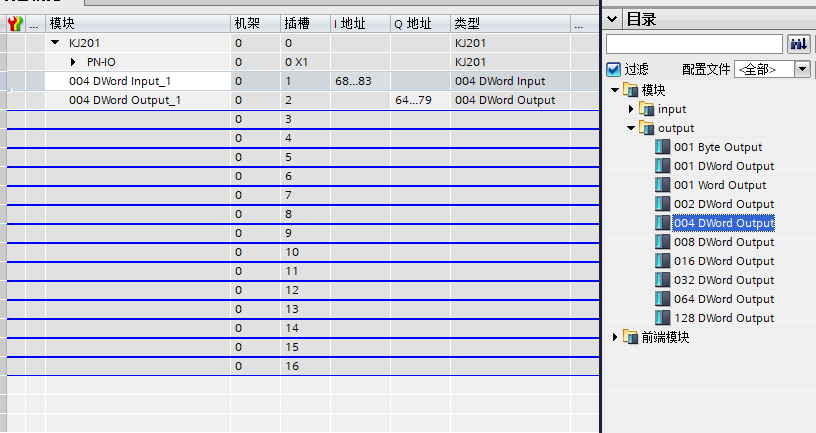Collapse the output folder in catalog
Screen dimensions: 816x433
point(631,128)
